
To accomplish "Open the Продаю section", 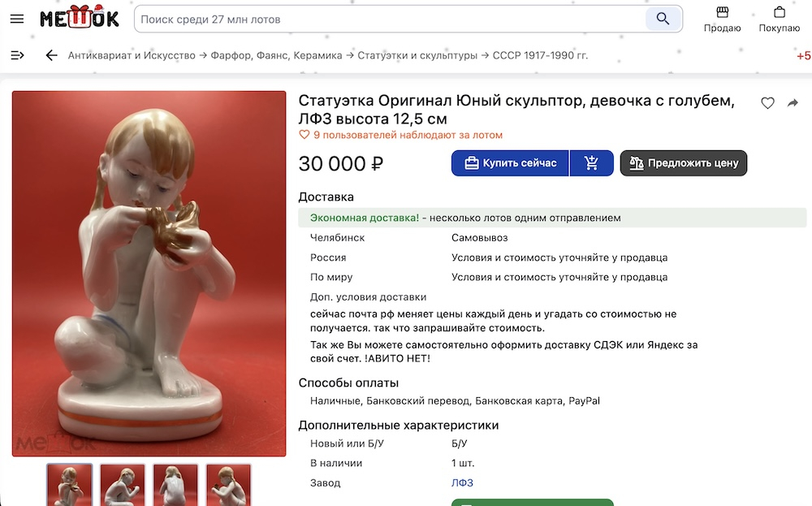I will [x=722, y=19].
